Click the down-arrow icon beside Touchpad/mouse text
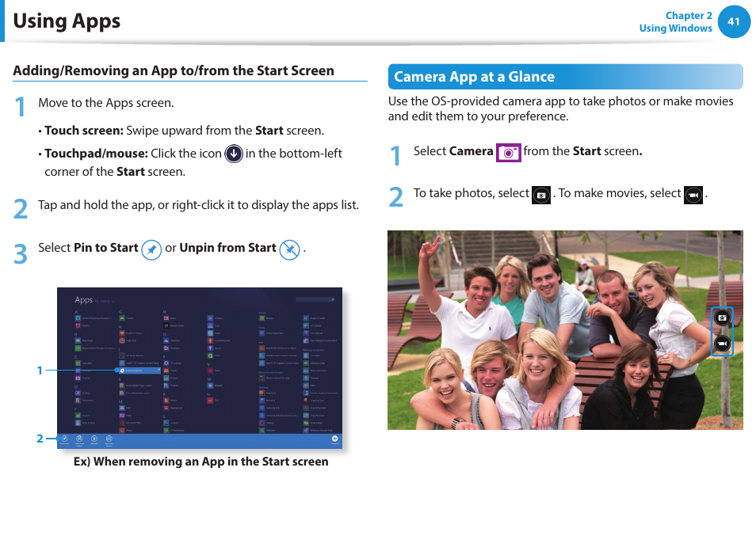Viewport: 756px width, 536px height. tap(234, 154)
